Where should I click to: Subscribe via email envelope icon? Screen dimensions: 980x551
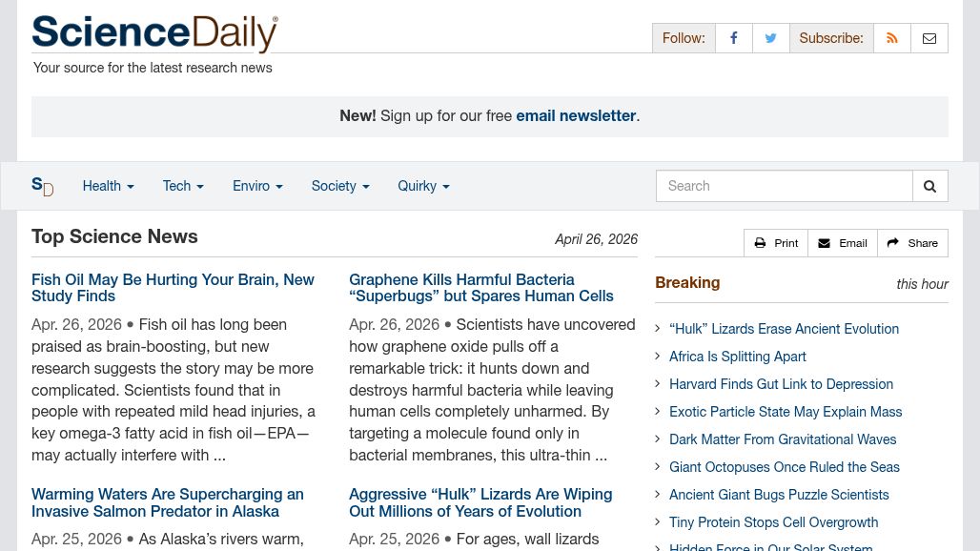point(929,38)
